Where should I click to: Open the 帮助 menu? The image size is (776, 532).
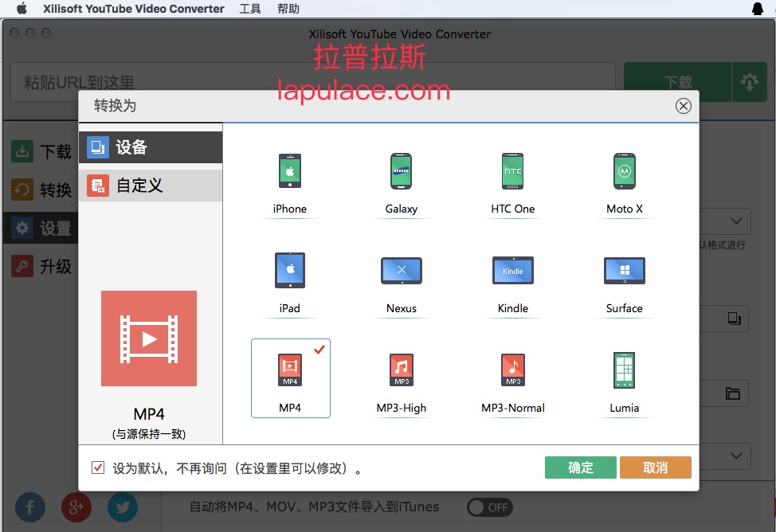click(x=288, y=9)
